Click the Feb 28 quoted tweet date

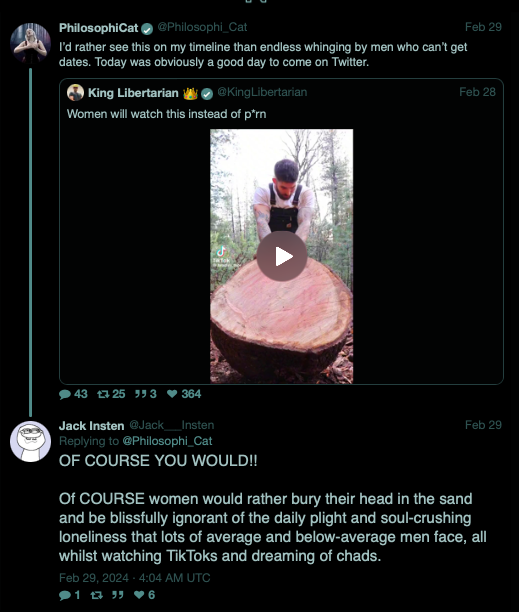477,92
